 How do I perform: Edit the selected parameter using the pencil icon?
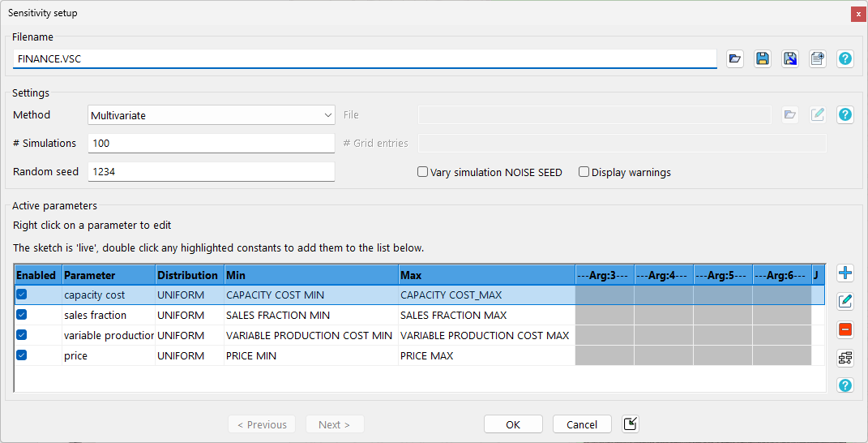[845, 302]
